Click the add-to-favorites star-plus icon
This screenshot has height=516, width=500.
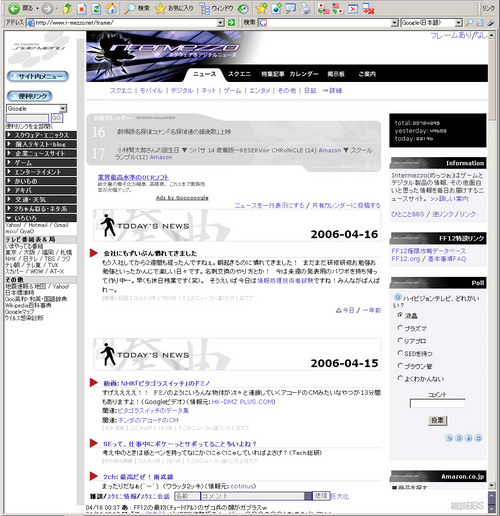point(261,8)
